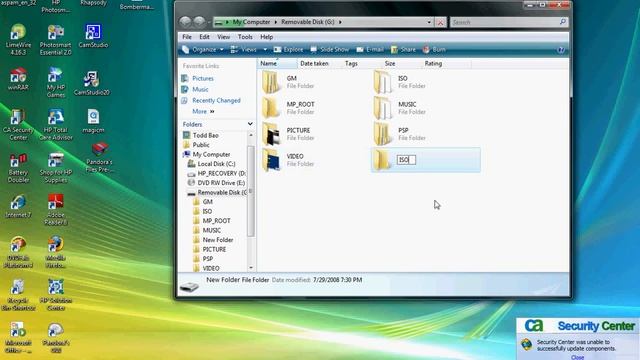Open the Music favorite link
640x360 pixels.
pyautogui.click(x=195, y=89)
